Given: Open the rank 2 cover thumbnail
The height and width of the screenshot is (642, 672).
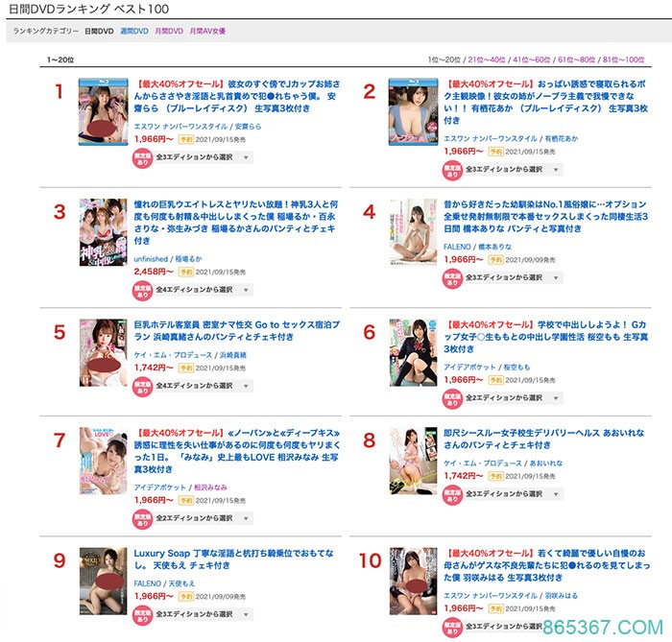Looking at the screenshot, I should point(413,111).
